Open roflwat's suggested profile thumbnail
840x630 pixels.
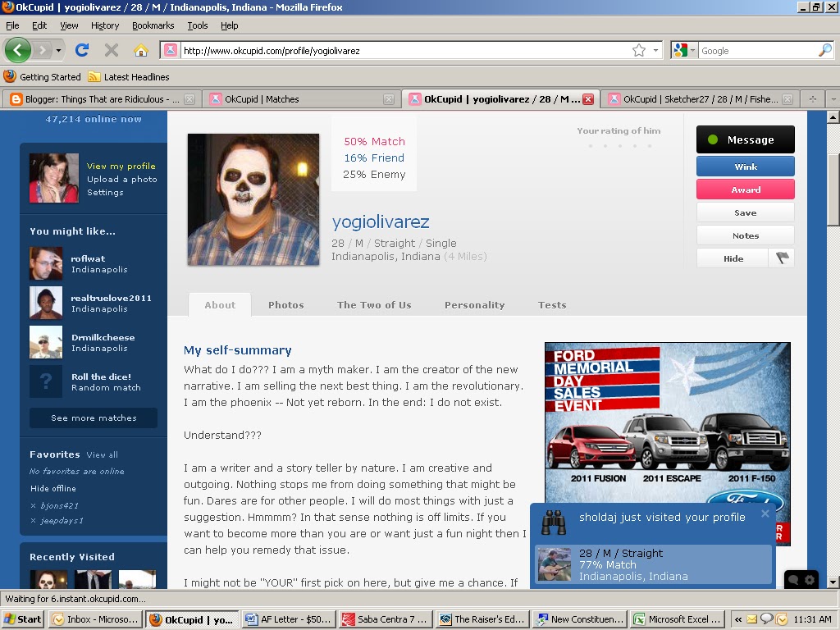tap(46, 263)
